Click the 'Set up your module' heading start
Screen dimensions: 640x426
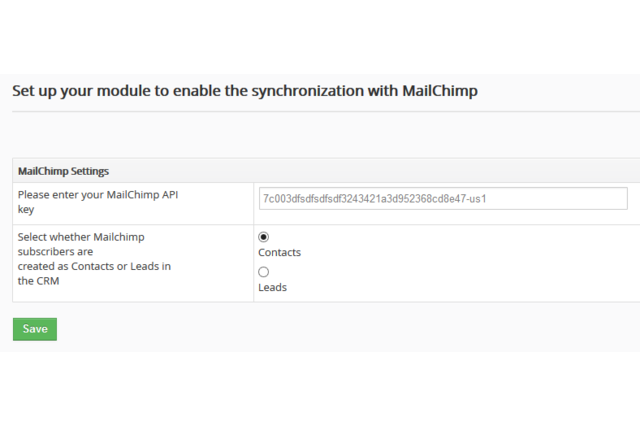pos(60,90)
